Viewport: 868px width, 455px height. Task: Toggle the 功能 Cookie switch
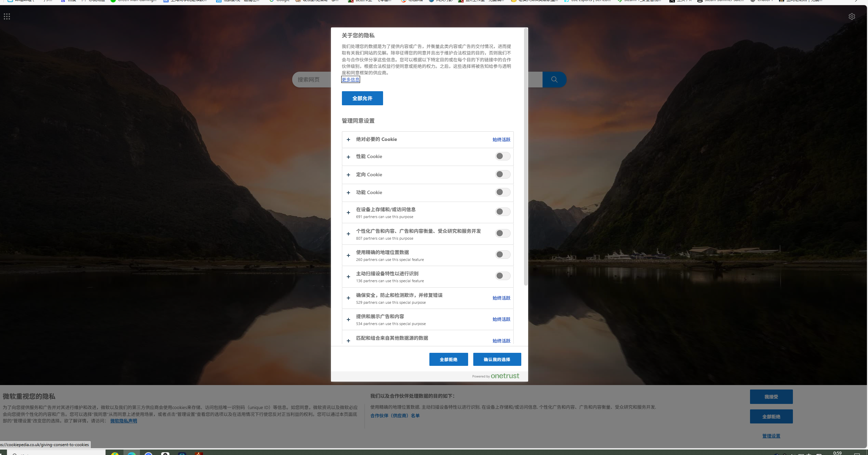(x=503, y=192)
